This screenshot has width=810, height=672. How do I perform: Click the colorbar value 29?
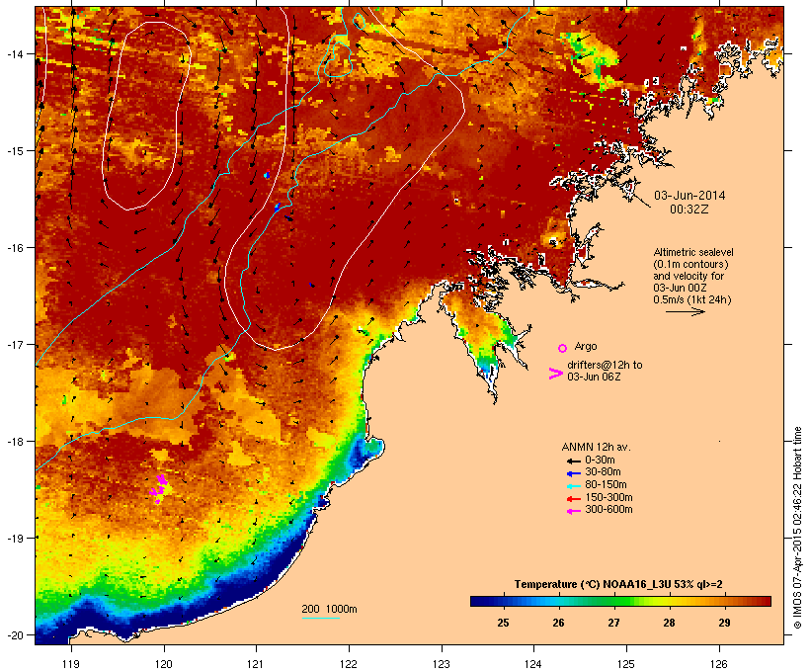pos(724,623)
